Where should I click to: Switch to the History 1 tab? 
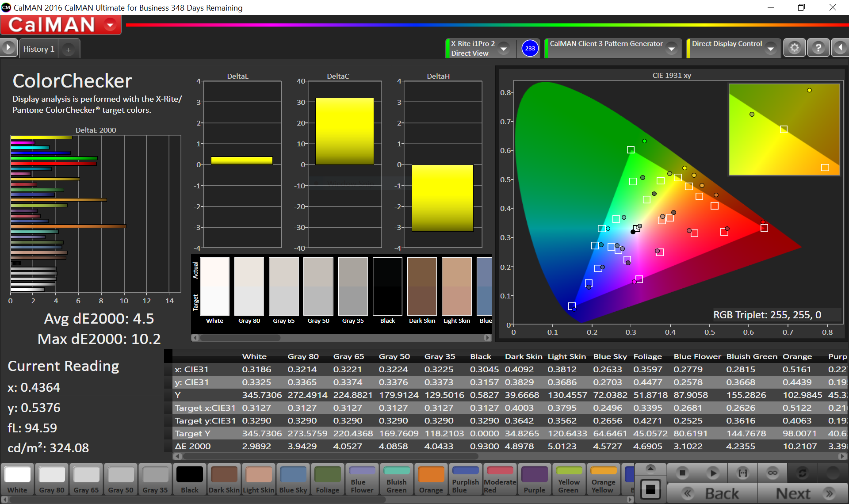(x=38, y=49)
